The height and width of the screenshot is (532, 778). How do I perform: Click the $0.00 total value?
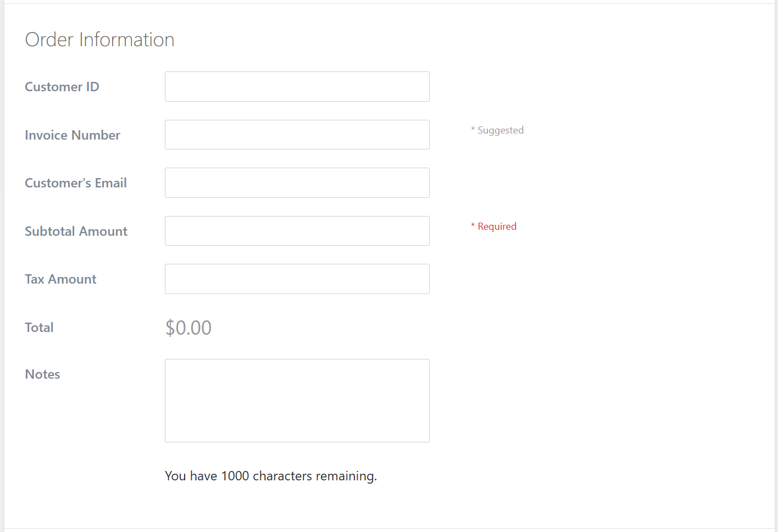pyautogui.click(x=188, y=328)
